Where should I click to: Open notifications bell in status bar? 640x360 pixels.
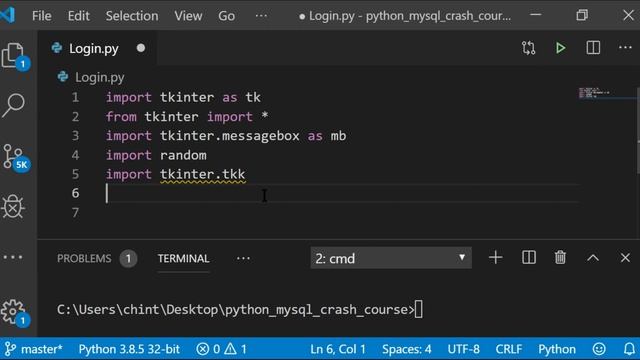tap(629, 349)
